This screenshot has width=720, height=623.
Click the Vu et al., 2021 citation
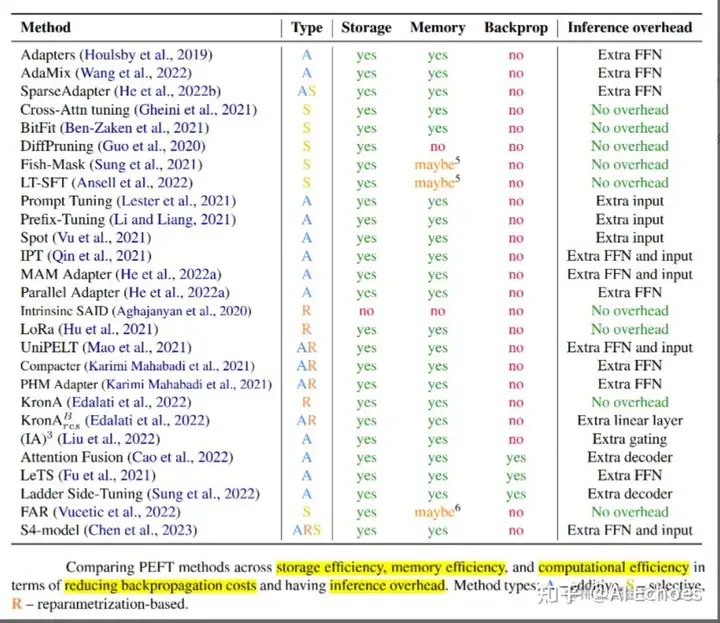102,238
